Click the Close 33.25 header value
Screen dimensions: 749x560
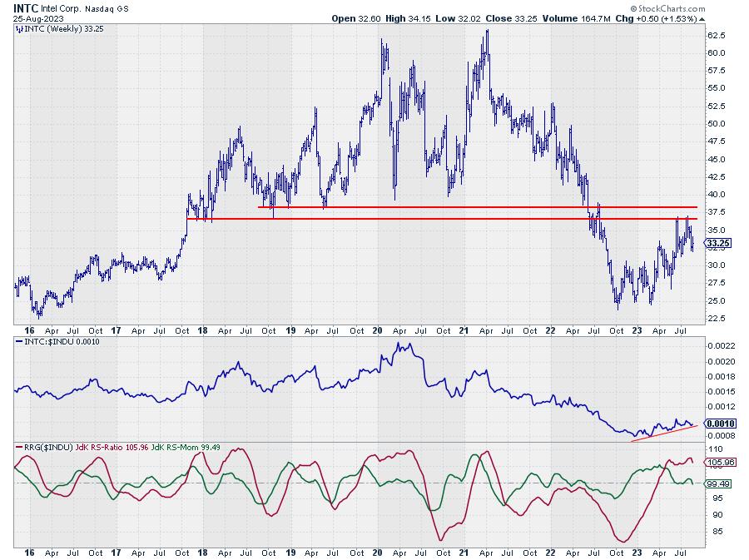tap(511, 18)
